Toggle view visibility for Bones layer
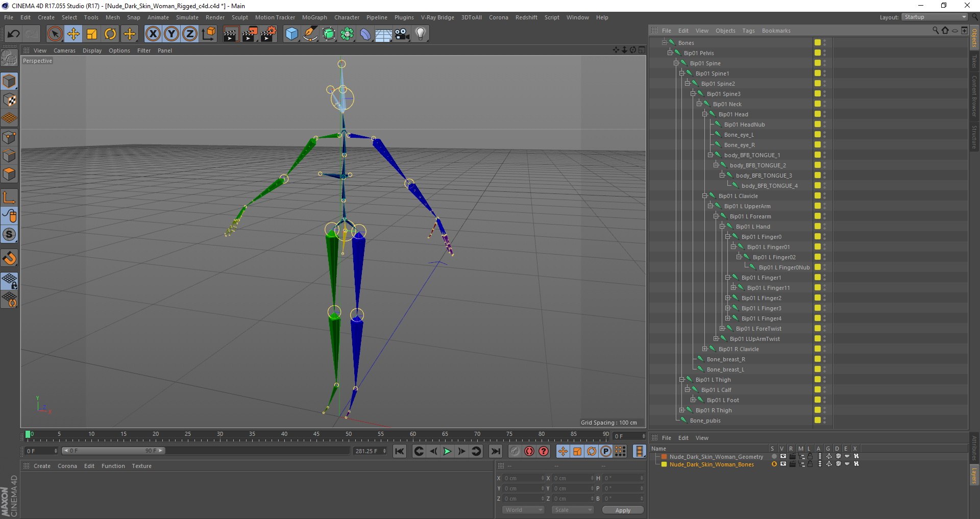The width and height of the screenshot is (980, 519). click(x=783, y=464)
